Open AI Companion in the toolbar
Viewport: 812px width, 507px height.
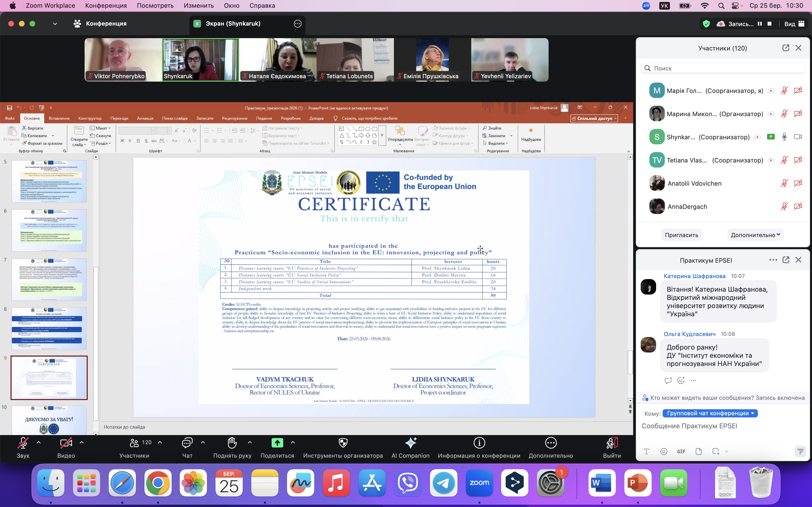pyautogui.click(x=410, y=443)
